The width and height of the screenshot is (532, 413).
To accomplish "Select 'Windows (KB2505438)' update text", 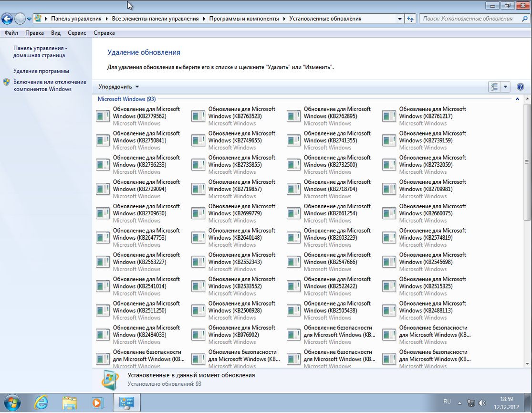I will click(x=330, y=310).
